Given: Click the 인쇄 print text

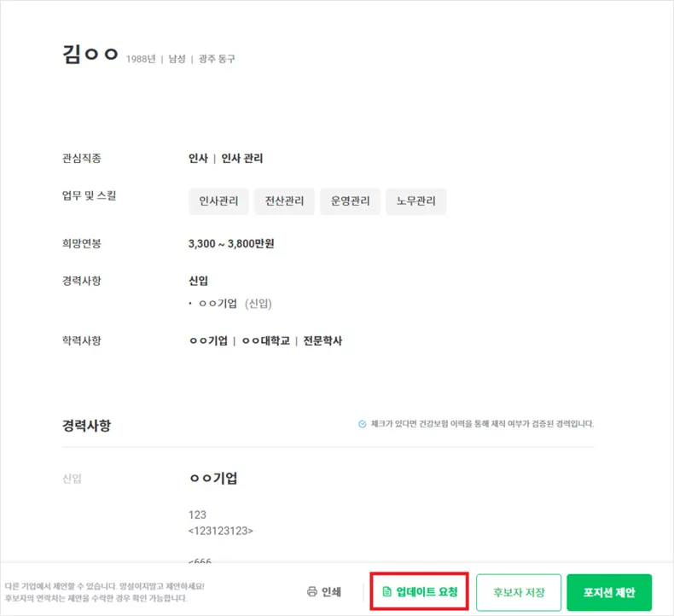Looking at the screenshot, I should 331,592.
